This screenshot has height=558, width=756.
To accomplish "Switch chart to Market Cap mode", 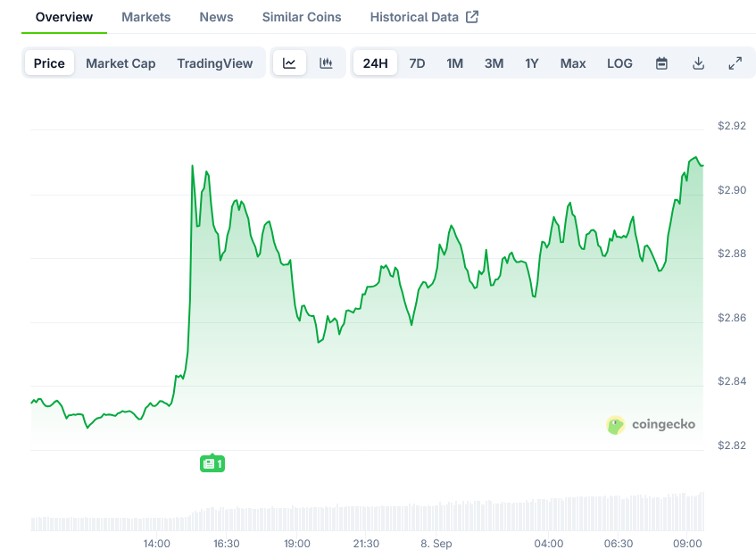I will pos(120,63).
